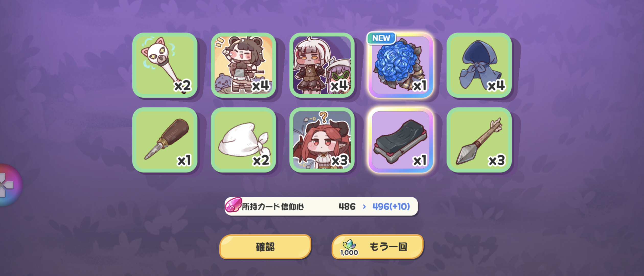644x276 pixels.
Task: Select the cat-head wand item card
Action: click(165, 65)
